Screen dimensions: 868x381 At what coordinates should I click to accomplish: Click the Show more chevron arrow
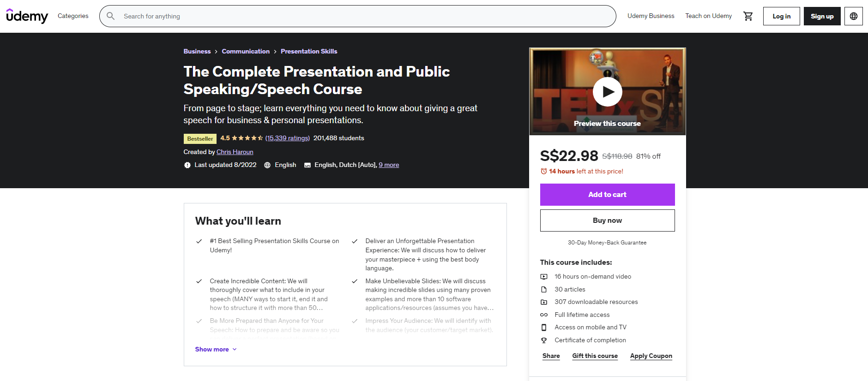coord(235,350)
